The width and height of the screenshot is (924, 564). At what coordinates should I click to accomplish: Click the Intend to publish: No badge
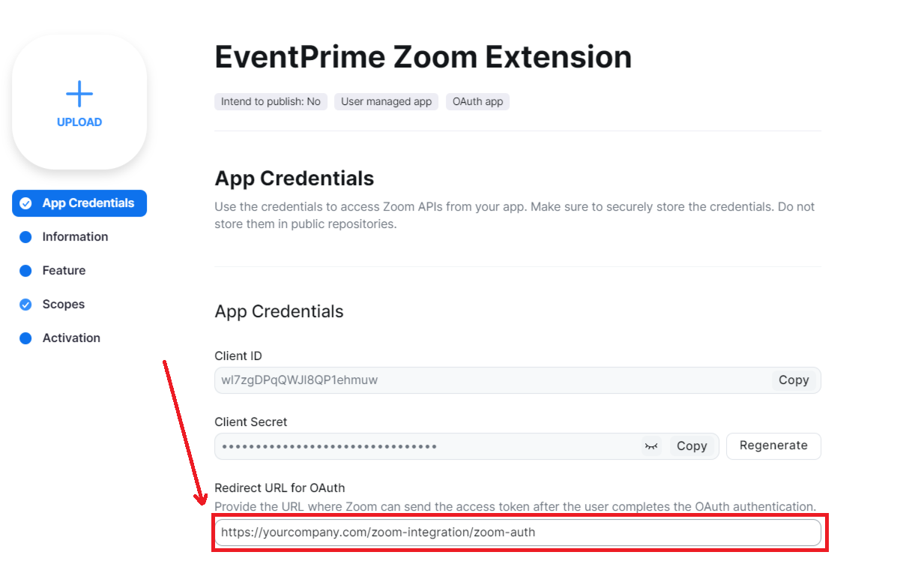click(271, 101)
